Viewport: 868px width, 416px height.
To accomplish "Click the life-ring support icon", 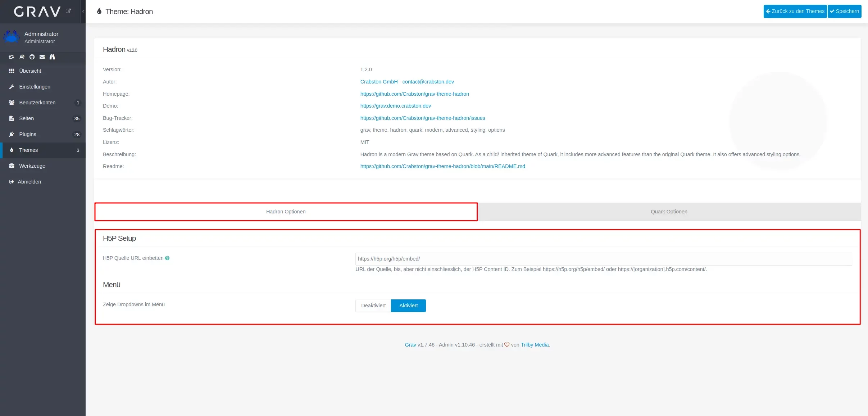I will (32, 57).
